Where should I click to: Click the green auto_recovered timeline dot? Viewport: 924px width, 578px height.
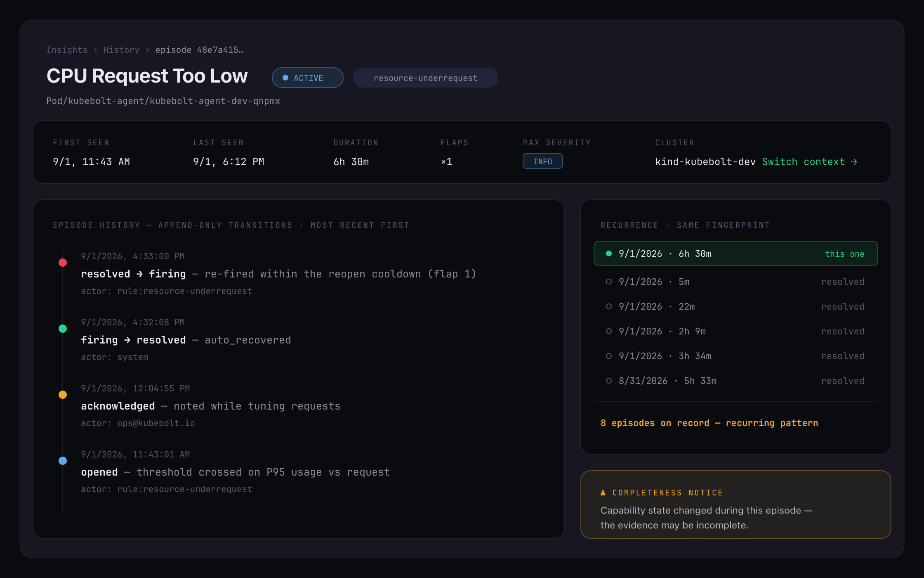tap(63, 329)
